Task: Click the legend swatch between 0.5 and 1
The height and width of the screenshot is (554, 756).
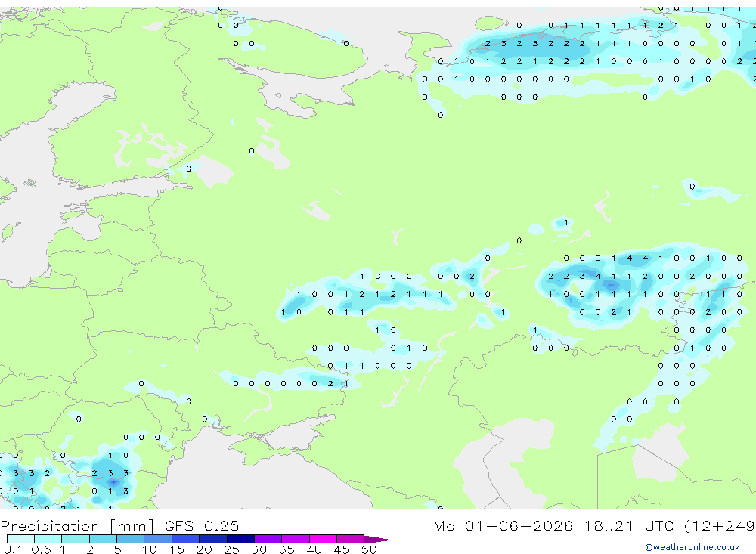Action: coord(48,539)
